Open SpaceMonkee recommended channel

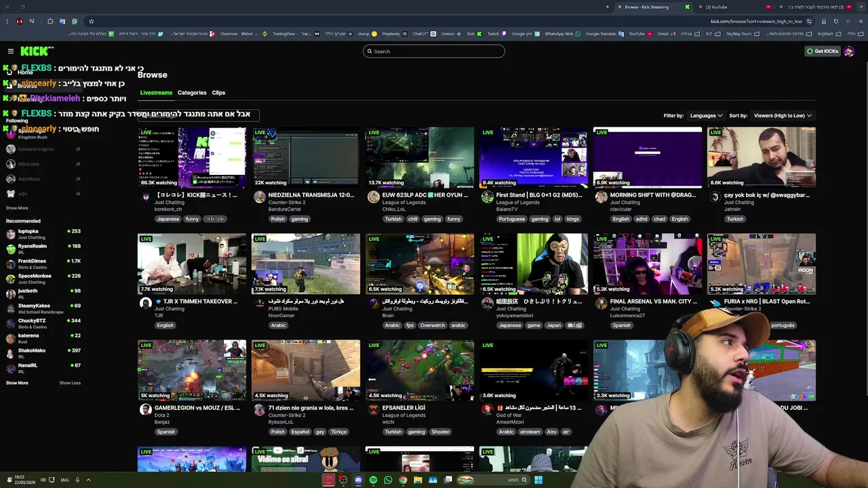click(42, 279)
